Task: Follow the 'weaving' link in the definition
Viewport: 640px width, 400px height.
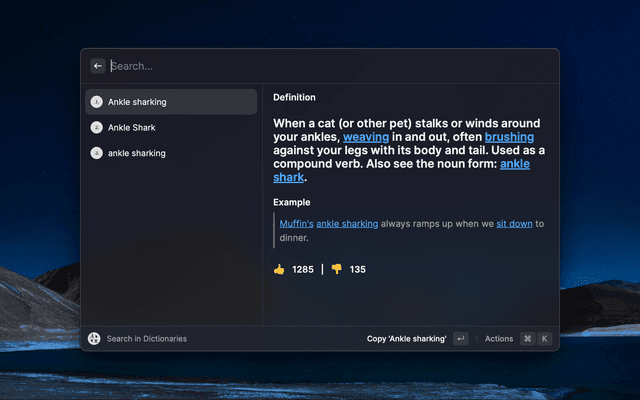Action: click(x=366, y=136)
